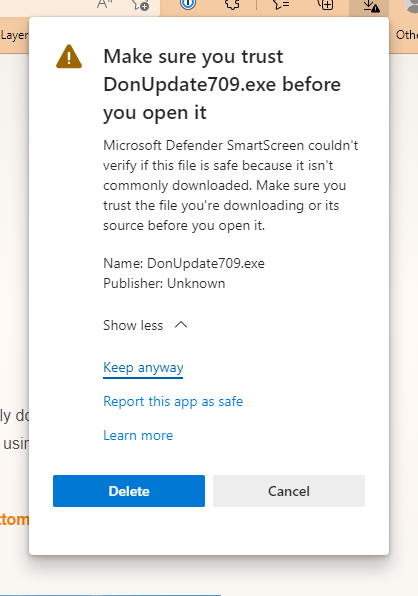Open the Learn more link

point(138,435)
